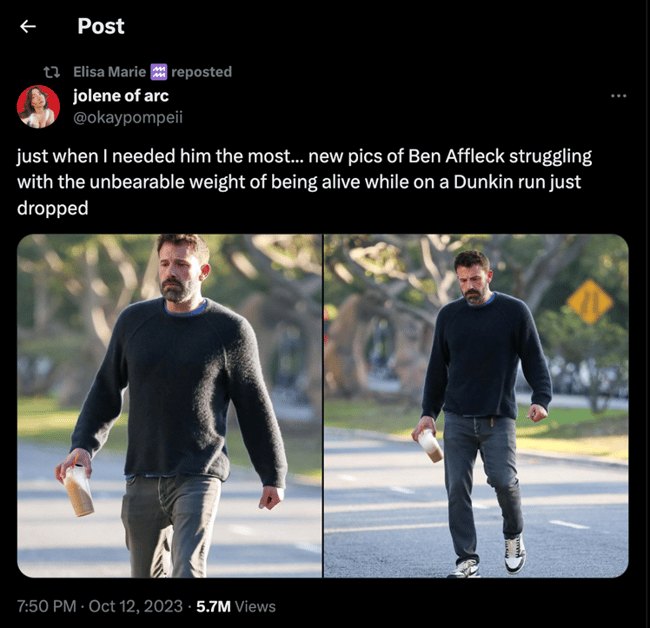Click the yellow road sign in right photo
The height and width of the screenshot is (628, 650).
[x=590, y=300]
